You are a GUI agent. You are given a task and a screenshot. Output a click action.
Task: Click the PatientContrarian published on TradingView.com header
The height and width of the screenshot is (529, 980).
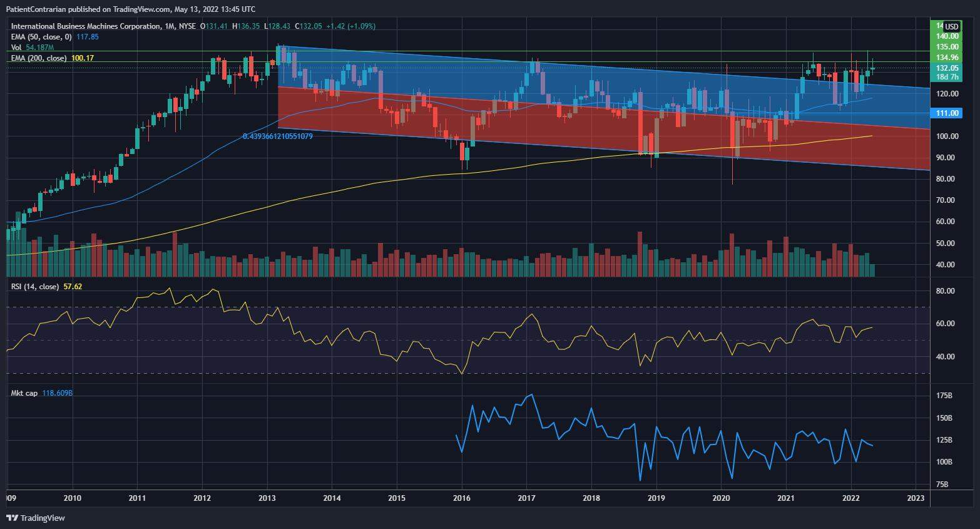[130, 9]
